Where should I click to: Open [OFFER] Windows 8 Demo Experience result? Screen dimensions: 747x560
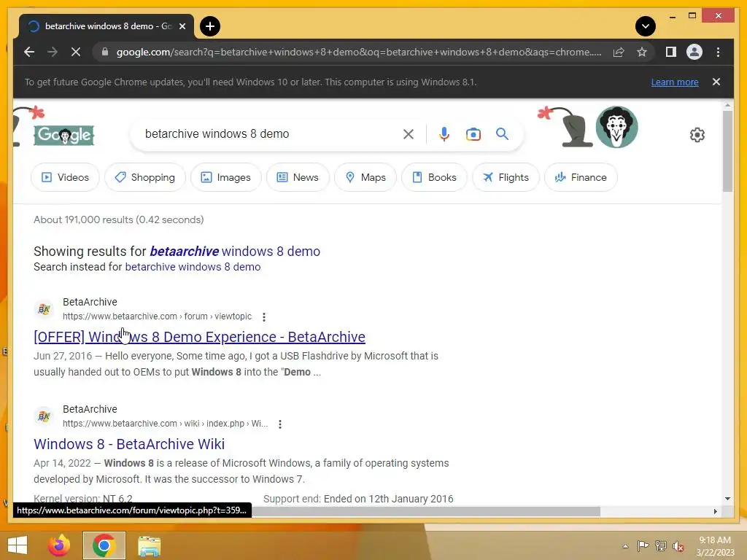point(199,337)
